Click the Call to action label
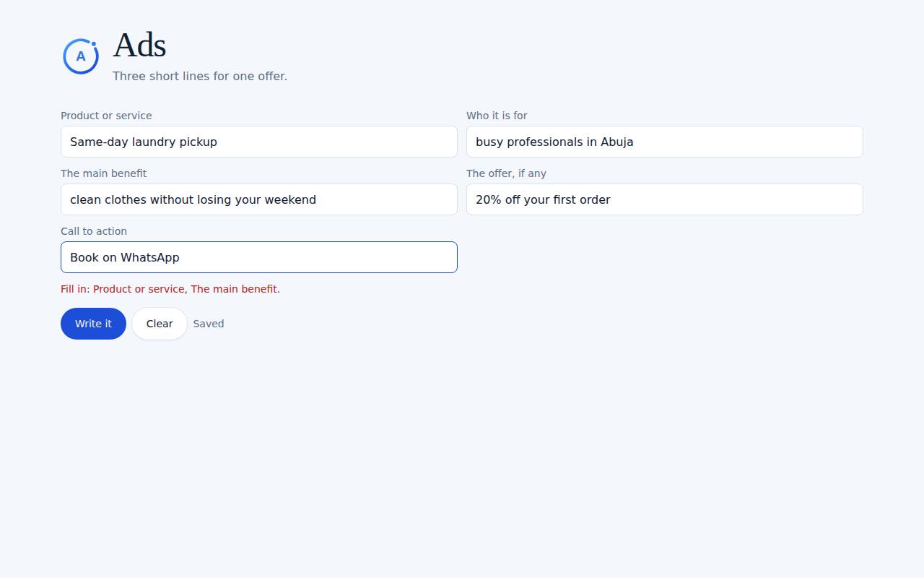924x578 pixels. coord(94,231)
